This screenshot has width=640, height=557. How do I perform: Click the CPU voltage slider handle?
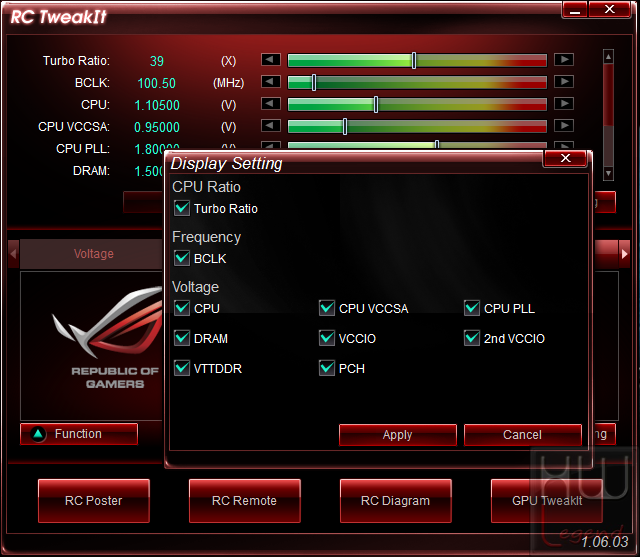coord(376,104)
